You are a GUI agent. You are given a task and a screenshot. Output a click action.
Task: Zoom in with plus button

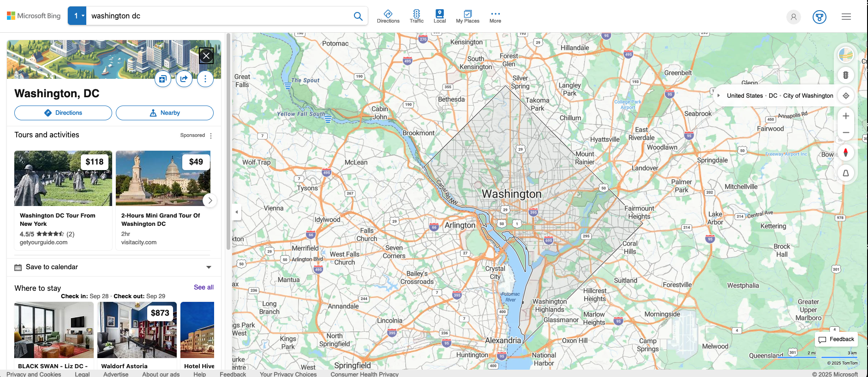click(846, 116)
